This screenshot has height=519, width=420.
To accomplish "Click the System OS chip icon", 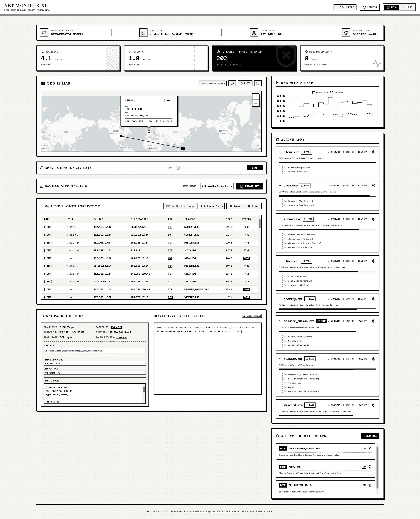I will tap(143, 32).
